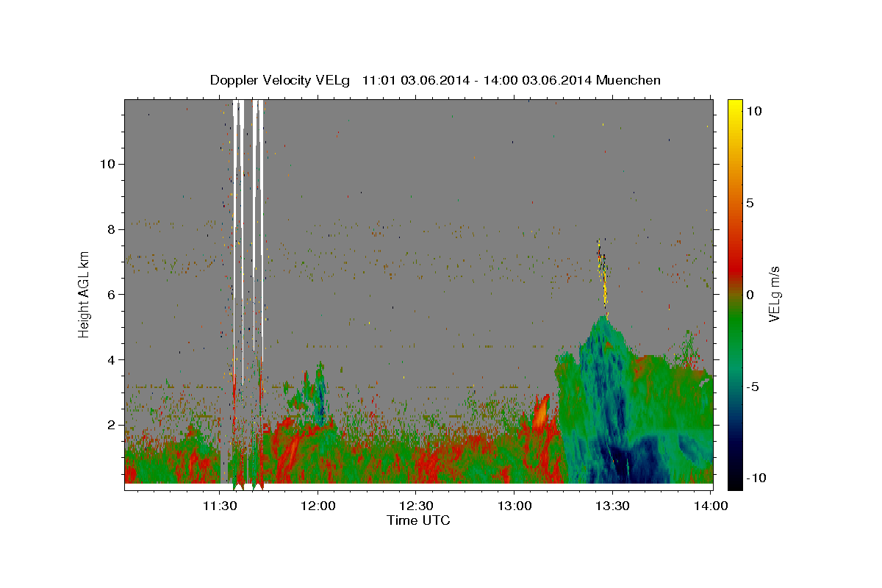This screenshot has height=588, width=882.
Task: Click the colorbar tick label -10
Action: [756, 478]
